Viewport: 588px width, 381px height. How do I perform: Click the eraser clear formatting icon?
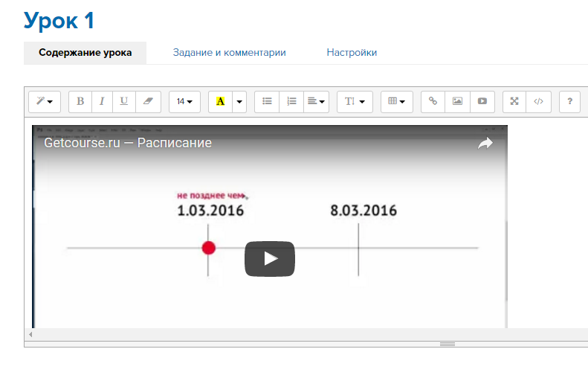coord(147,101)
